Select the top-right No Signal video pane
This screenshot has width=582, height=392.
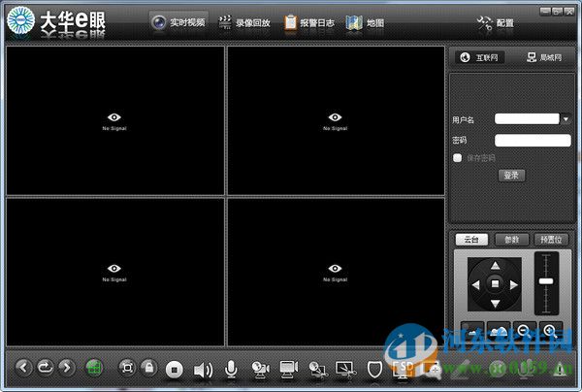pos(336,120)
